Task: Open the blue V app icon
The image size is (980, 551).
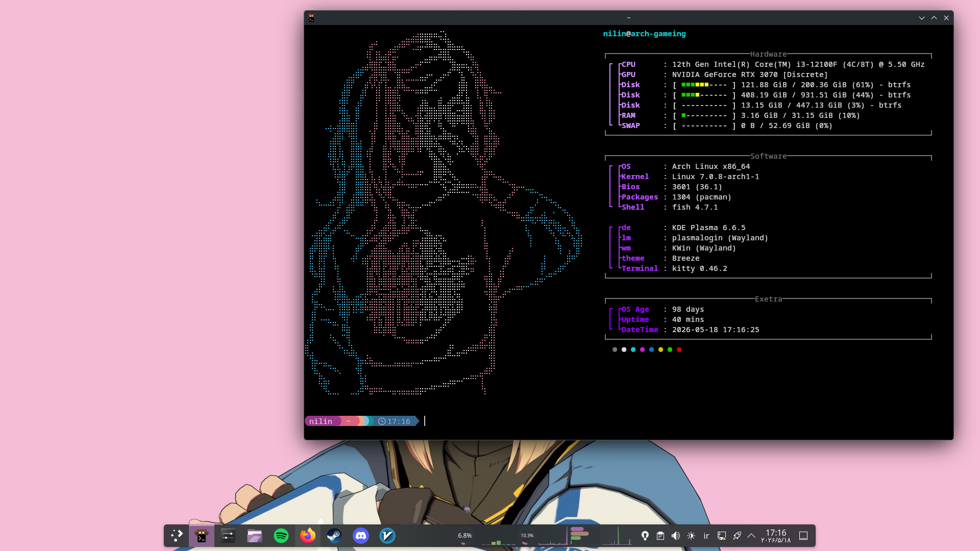Action: 387,536
